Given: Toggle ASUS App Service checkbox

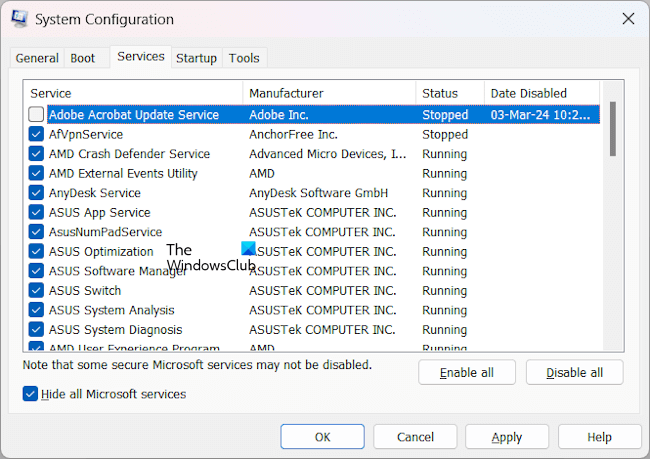Looking at the screenshot, I should [37, 212].
